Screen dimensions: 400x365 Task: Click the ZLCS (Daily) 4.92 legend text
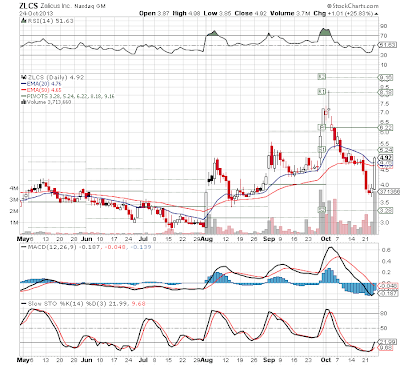click(56, 77)
